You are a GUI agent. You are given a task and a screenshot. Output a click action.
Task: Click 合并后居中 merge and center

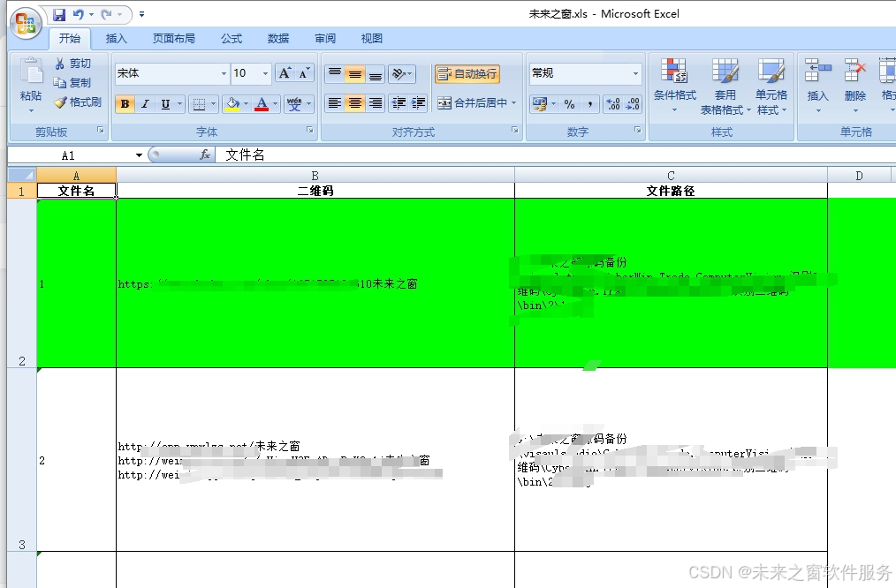(x=472, y=102)
